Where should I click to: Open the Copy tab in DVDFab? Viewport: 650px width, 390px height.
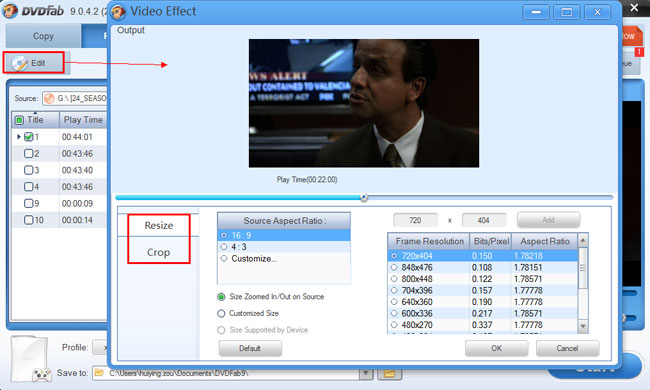tap(43, 36)
